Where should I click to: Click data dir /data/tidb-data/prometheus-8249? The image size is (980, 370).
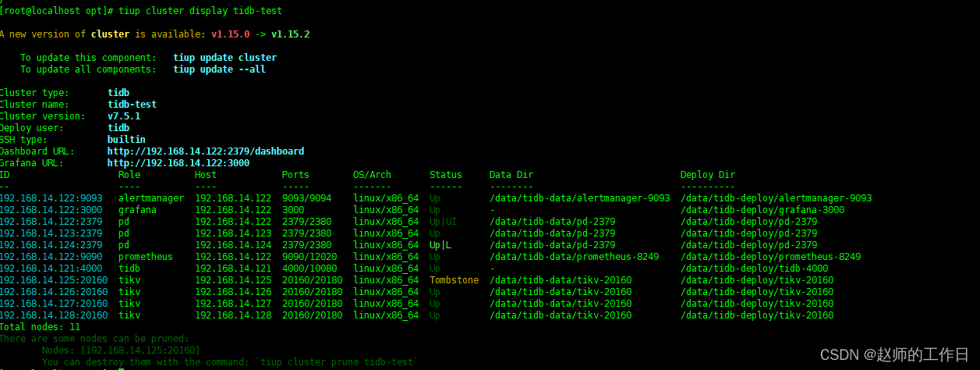click(x=574, y=257)
